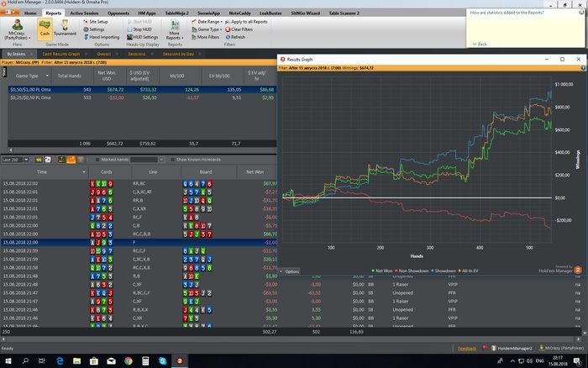
Task: Expand graph Options panel
Action: pyautogui.click(x=289, y=271)
